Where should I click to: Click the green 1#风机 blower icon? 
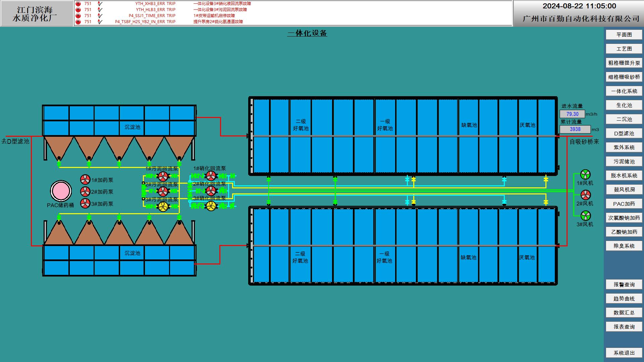point(585,175)
